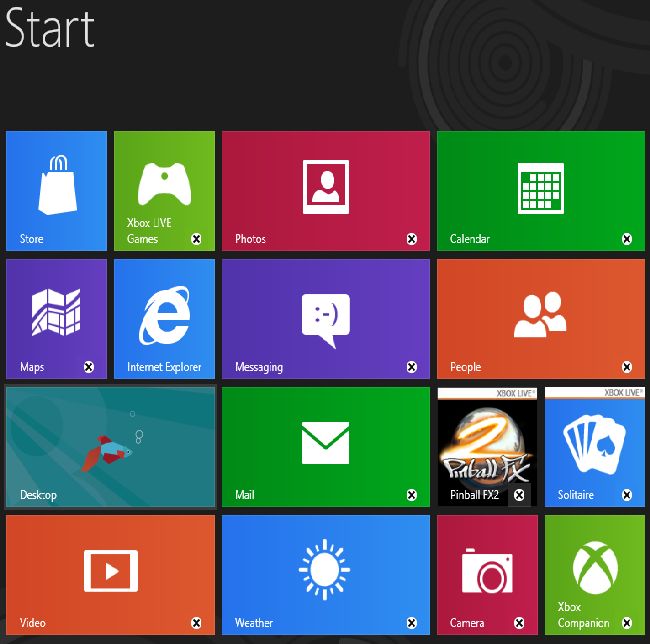Image resolution: width=650 pixels, height=644 pixels.
Task: Click the Photos label text
Action: (250, 239)
